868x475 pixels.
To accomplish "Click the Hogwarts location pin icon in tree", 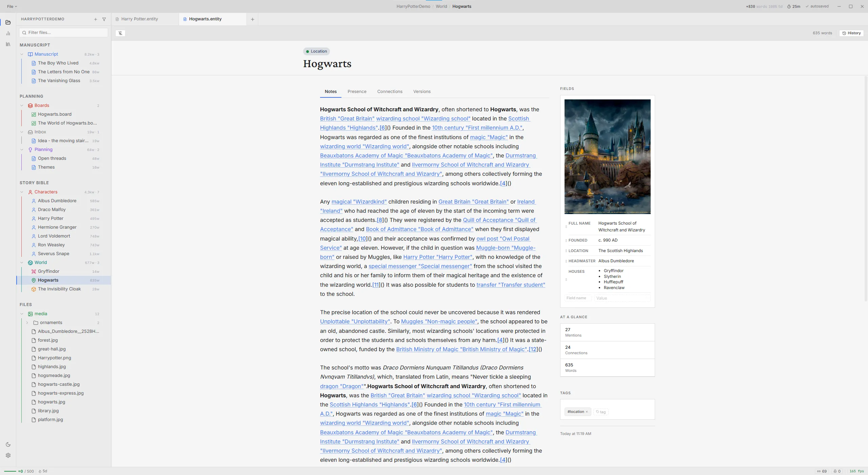I will (x=34, y=280).
